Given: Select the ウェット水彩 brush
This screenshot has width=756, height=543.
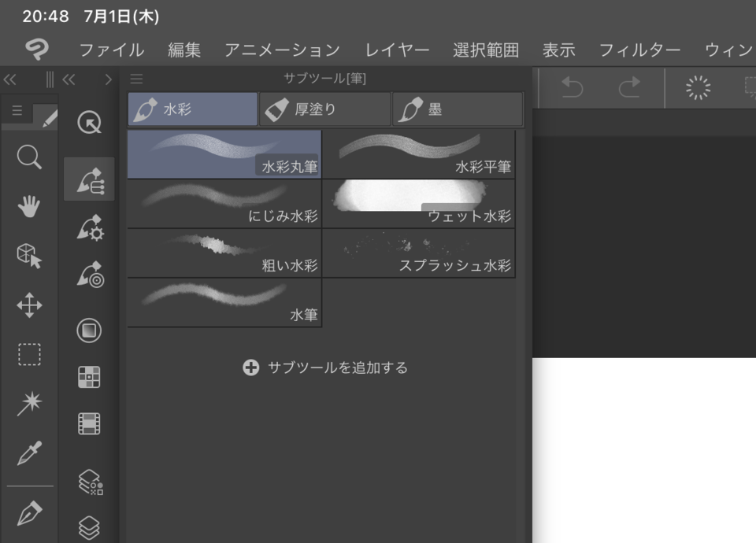Looking at the screenshot, I should point(420,203).
